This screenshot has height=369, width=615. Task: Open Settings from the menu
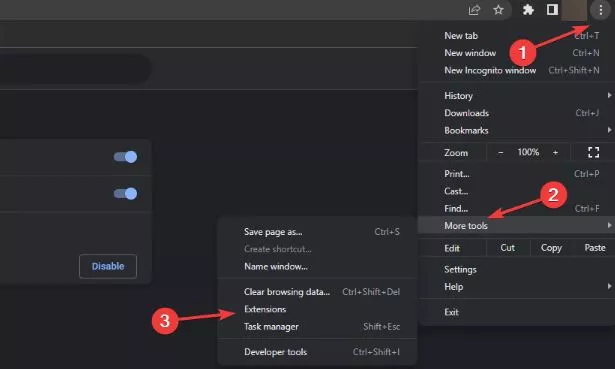(517, 269)
